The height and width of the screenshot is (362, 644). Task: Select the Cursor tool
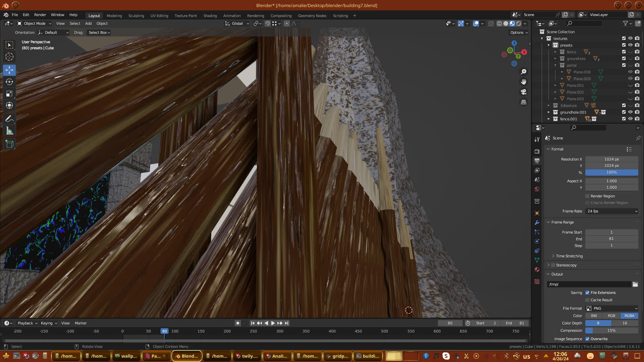[9, 57]
